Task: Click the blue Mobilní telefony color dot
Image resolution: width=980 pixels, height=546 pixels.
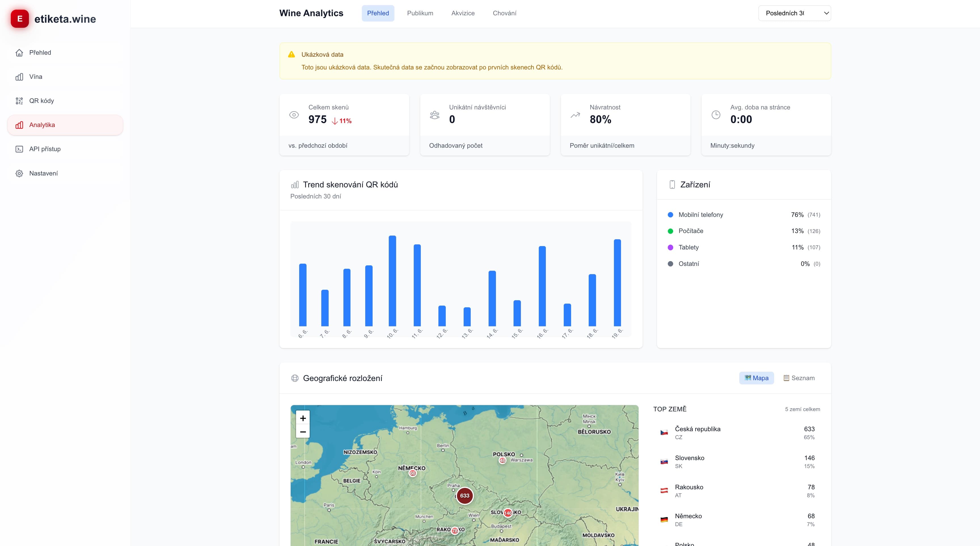Action: (670, 215)
